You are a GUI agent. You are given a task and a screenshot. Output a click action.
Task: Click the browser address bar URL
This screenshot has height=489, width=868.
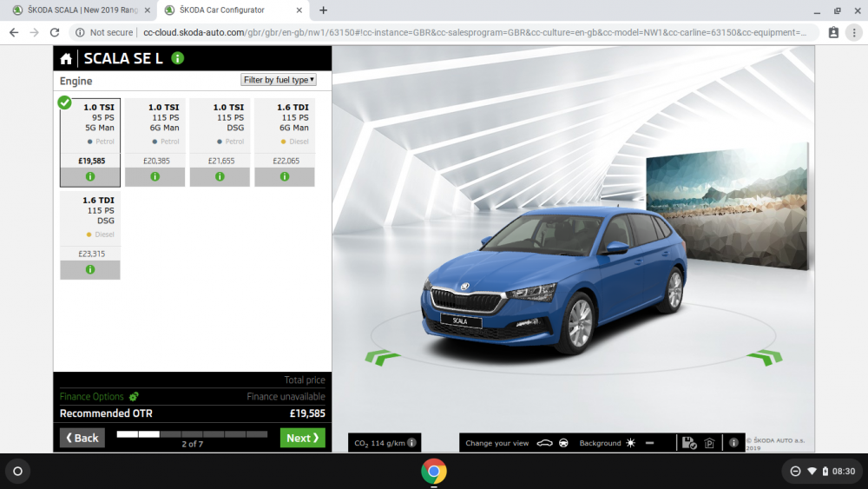tap(475, 33)
